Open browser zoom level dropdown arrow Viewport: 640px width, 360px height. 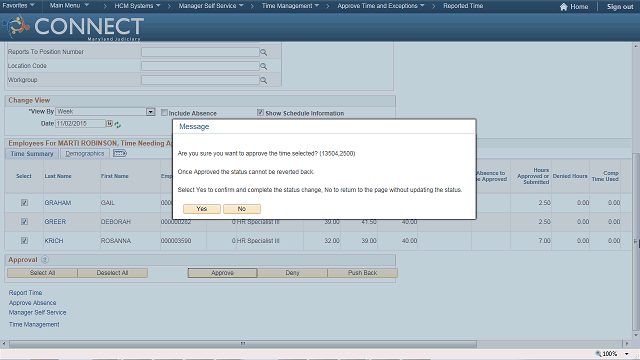pos(627,354)
